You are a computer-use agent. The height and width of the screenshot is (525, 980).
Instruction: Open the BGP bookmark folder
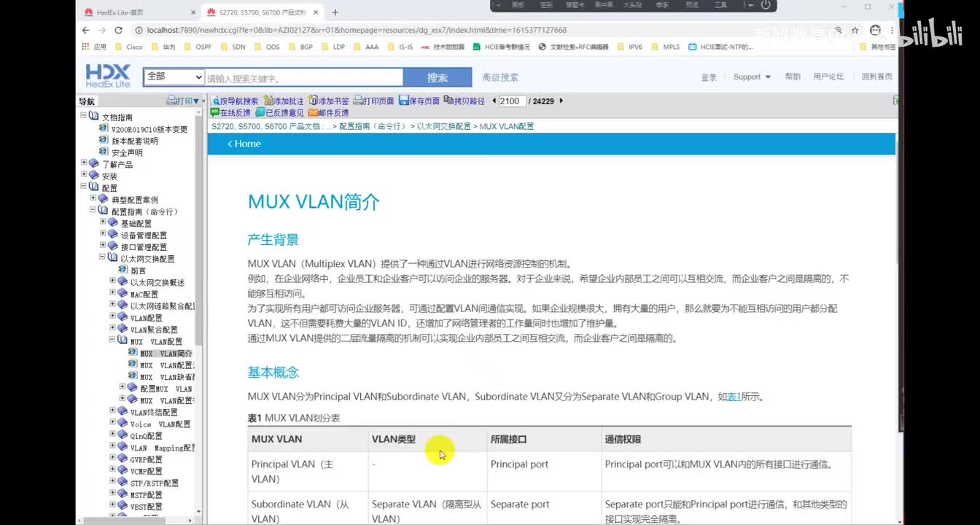pyautogui.click(x=300, y=47)
